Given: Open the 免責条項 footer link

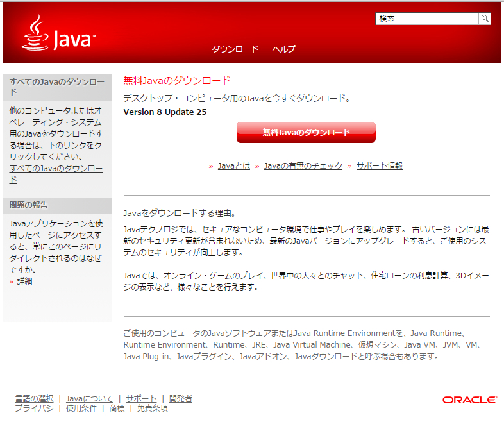Looking at the screenshot, I should 153,409.
